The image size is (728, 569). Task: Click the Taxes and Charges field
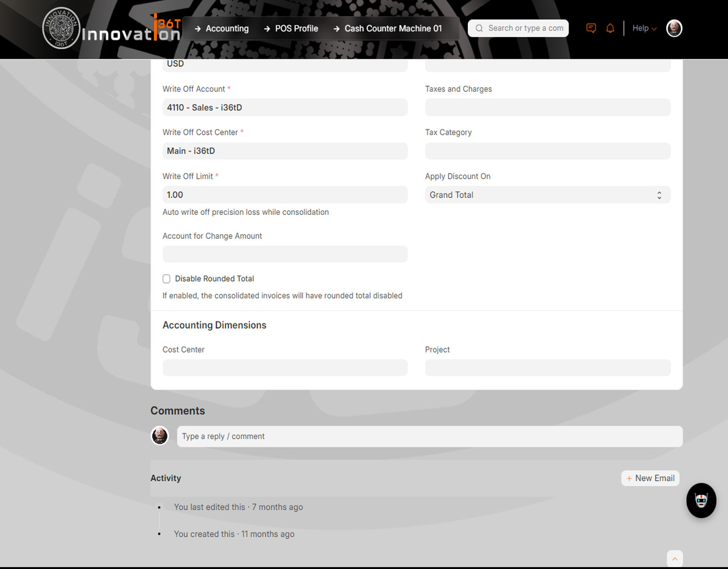[x=547, y=108]
